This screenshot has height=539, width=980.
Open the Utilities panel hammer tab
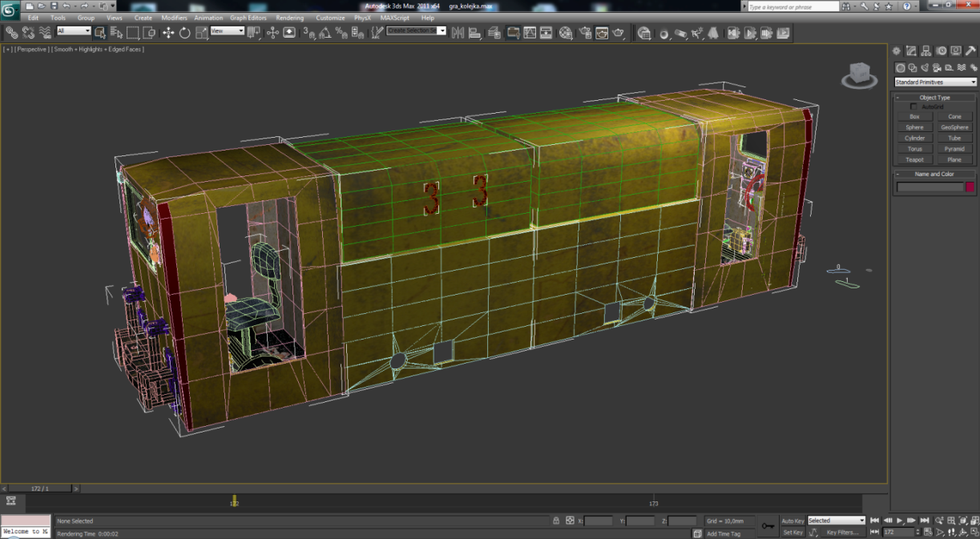971,51
